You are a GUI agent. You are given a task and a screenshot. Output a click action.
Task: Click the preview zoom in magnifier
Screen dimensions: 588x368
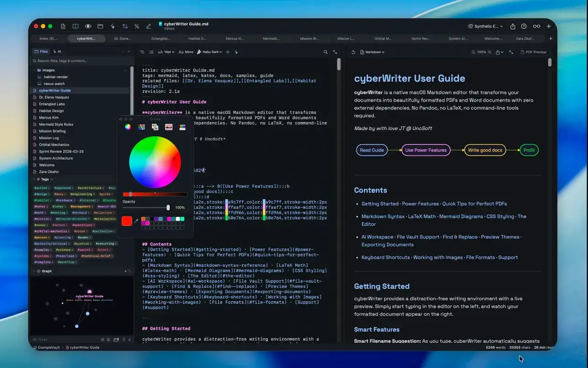[490, 52]
